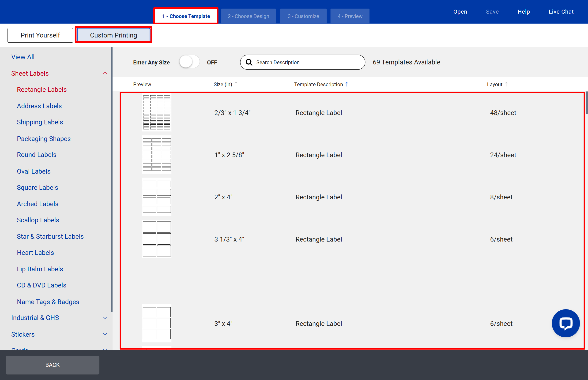Toggle the Enter Any Size switch
This screenshot has width=588, height=380.
tap(189, 62)
